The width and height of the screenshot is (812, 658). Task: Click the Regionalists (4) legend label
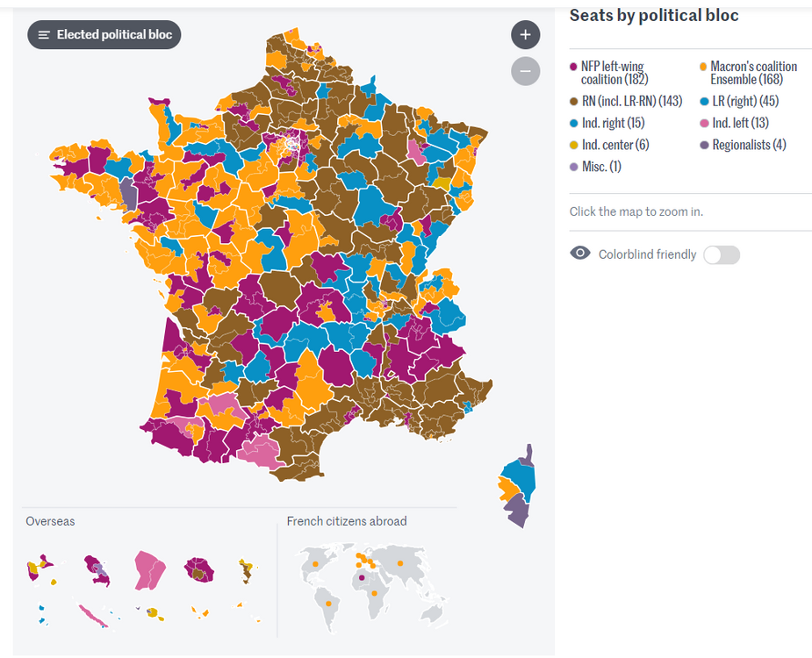coord(749,145)
